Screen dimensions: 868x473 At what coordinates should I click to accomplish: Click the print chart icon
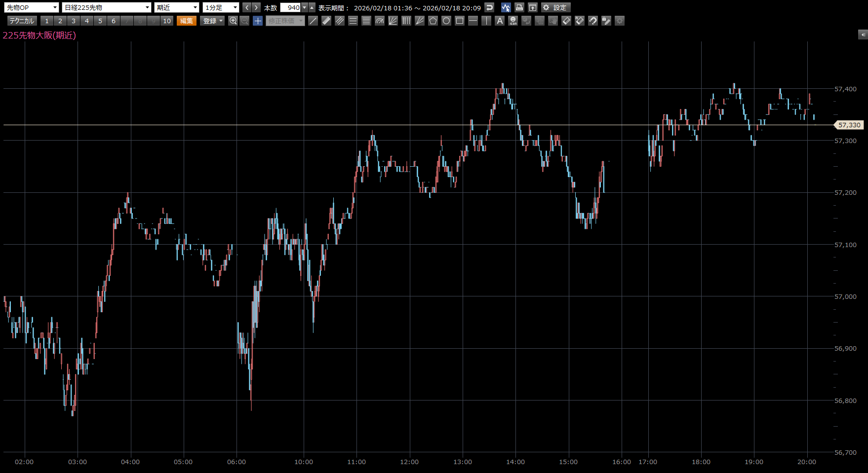coord(519,7)
